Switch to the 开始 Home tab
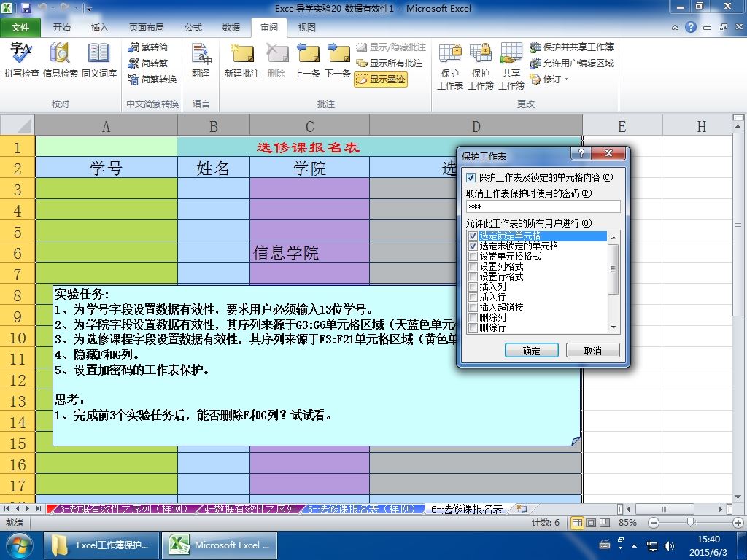747x560 pixels. pos(61,28)
